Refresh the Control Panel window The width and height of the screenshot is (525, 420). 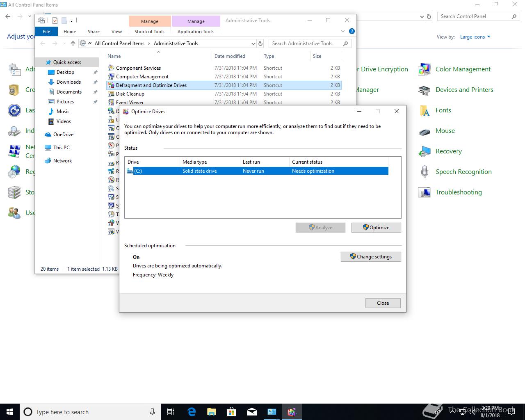[429, 16]
